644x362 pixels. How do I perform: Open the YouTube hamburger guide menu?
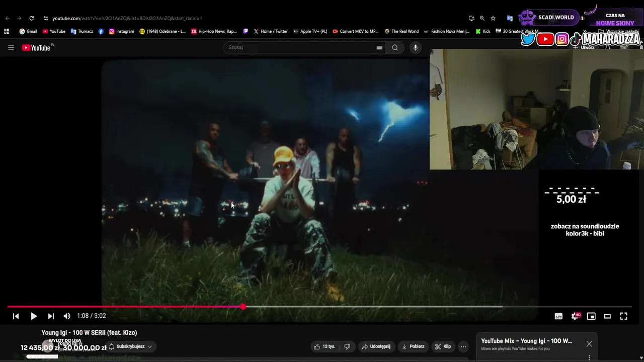pyautogui.click(x=11, y=48)
